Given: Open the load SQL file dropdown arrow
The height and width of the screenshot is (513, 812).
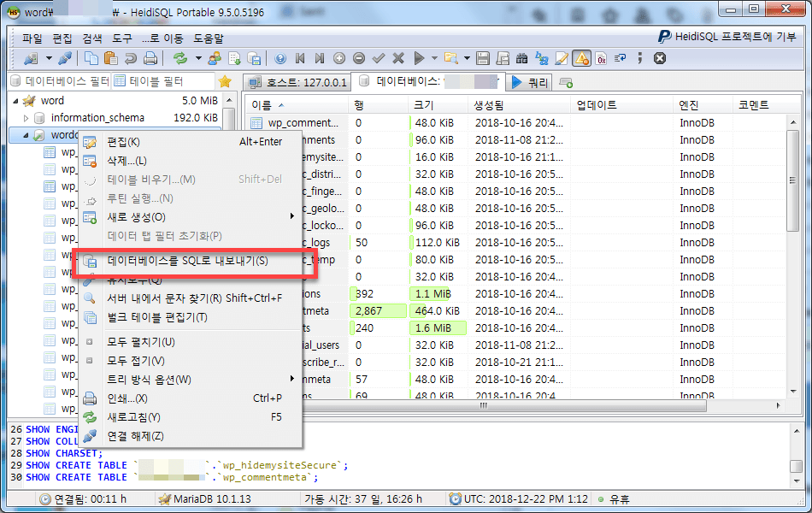Looking at the screenshot, I should [x=467, y=58].
